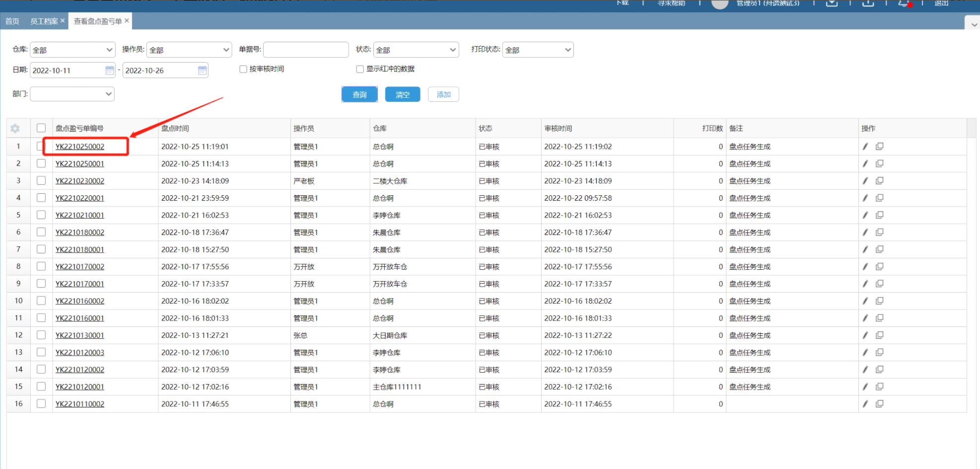Screen dimensions: 980x469
Task: Open the notification bell in header
Action: 904,3
